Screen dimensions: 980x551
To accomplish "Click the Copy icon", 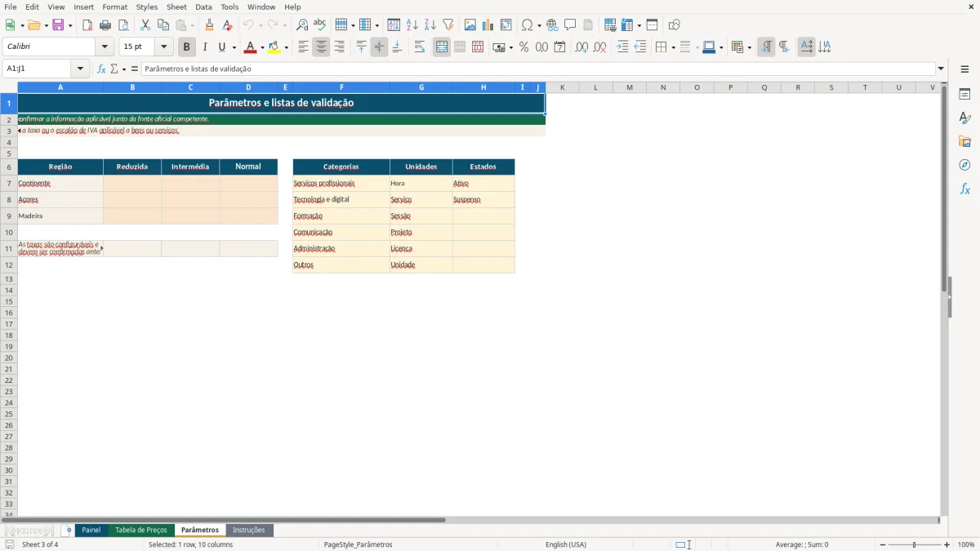I will 163,25.
